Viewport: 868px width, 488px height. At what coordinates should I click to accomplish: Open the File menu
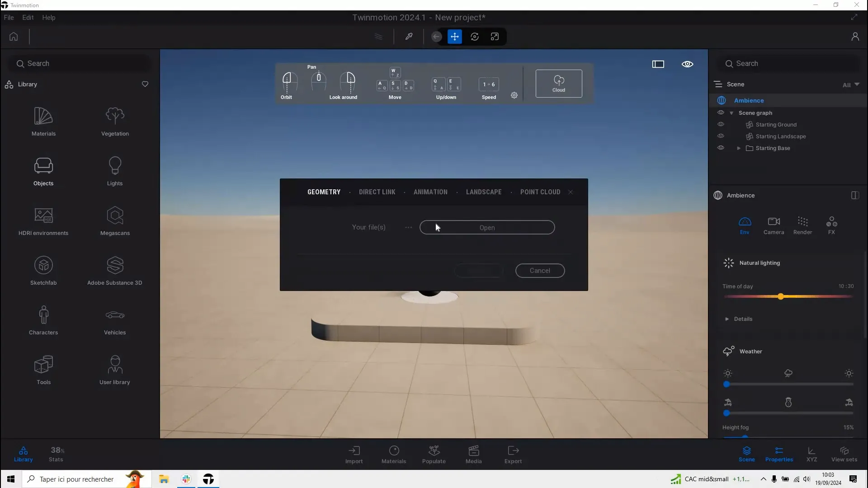(9, 18)
